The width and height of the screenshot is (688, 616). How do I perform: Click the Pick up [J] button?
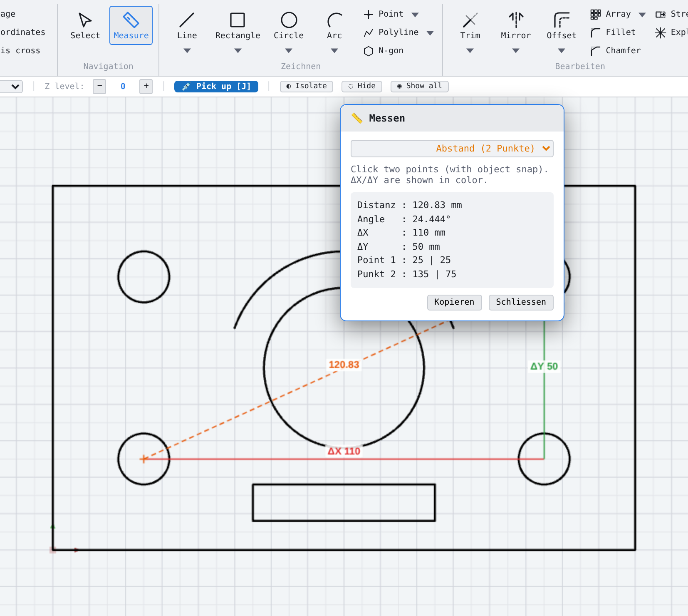216,86
